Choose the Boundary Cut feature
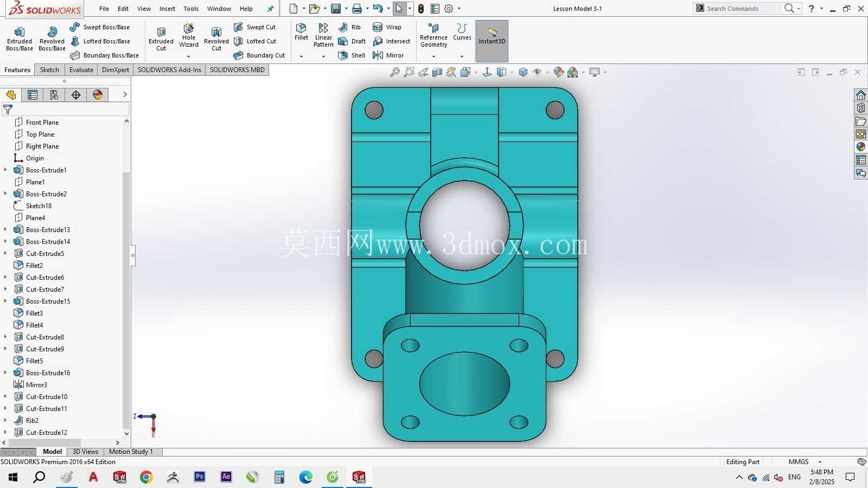The width and height of the screenshot is (868, 488). point(259,55)
